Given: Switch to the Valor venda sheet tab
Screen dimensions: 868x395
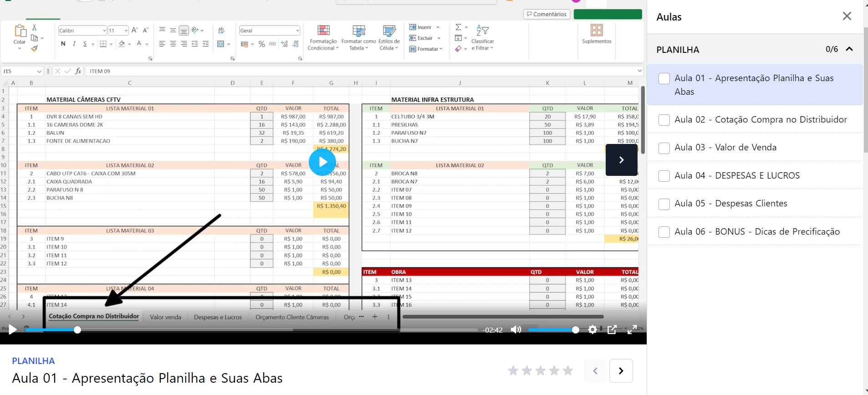Looking at the screenshot, I should (165, 317).
